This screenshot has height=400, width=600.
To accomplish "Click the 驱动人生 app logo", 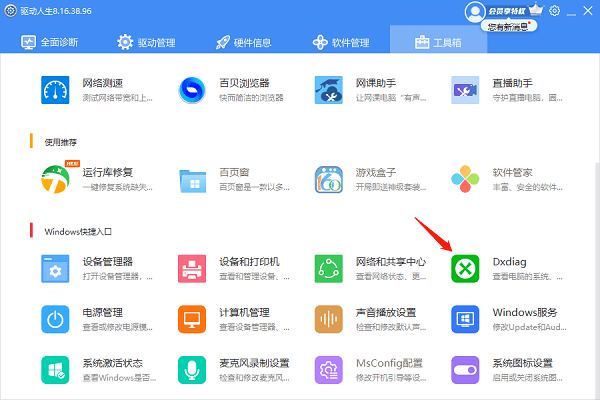I will (11, 11).
